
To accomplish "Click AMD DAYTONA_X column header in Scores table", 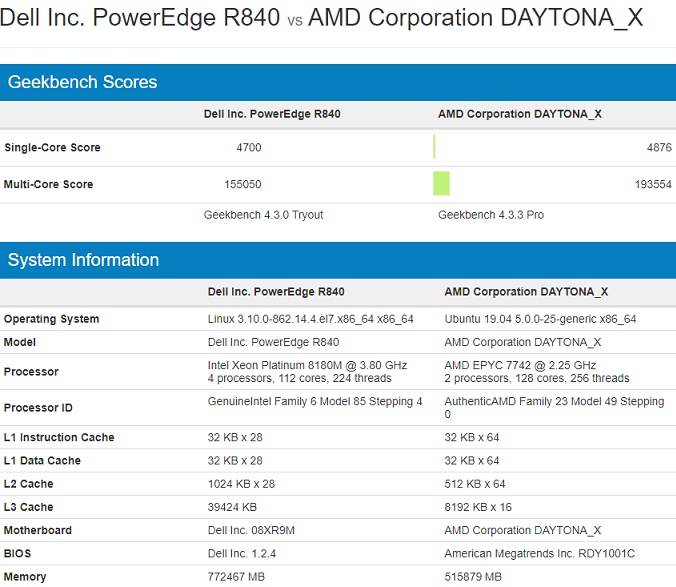I will pos(520,114).
